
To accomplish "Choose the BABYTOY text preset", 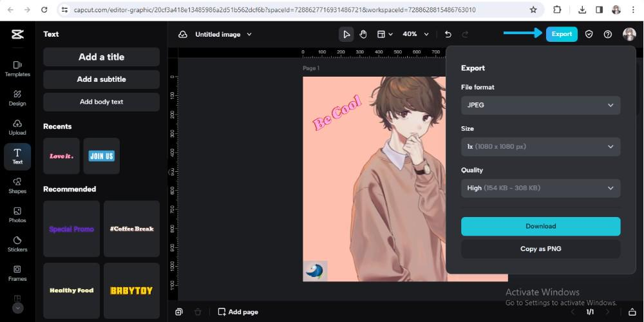I will click(x=131, y=291).
